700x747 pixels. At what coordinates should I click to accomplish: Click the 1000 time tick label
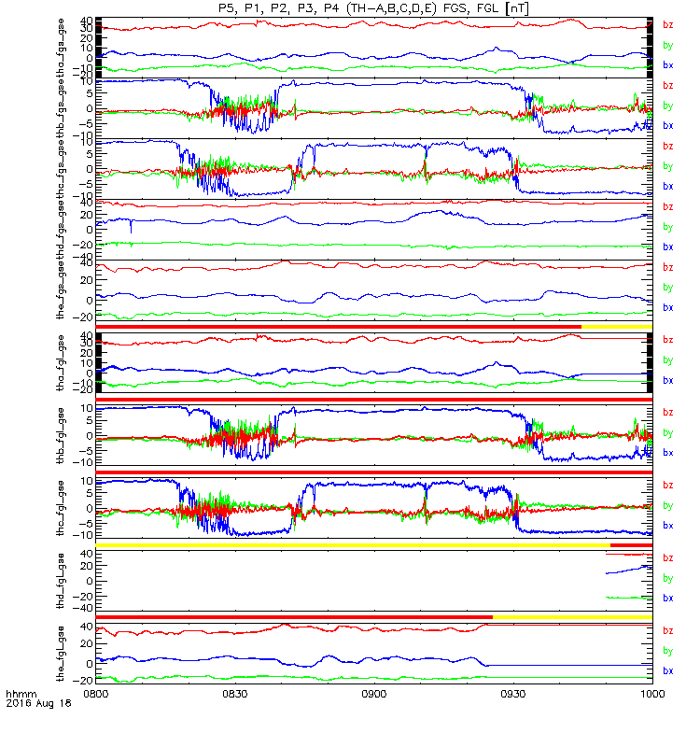point(652,694)
